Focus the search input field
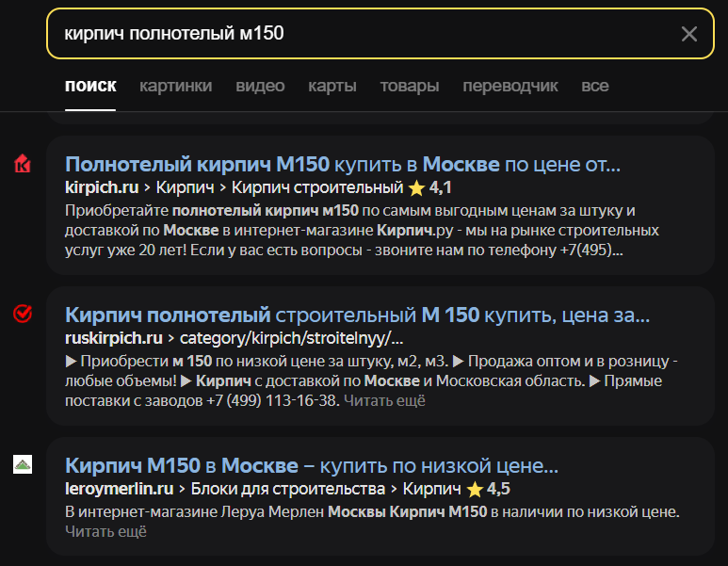728x566 pixels. click(358, 34)
